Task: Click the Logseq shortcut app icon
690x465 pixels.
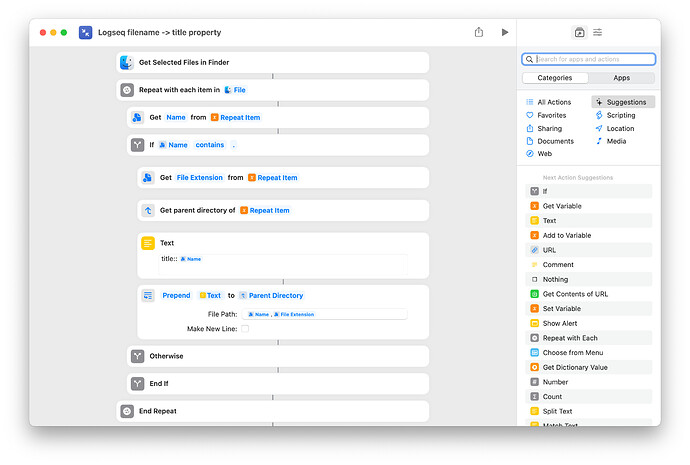Action: 85,33
